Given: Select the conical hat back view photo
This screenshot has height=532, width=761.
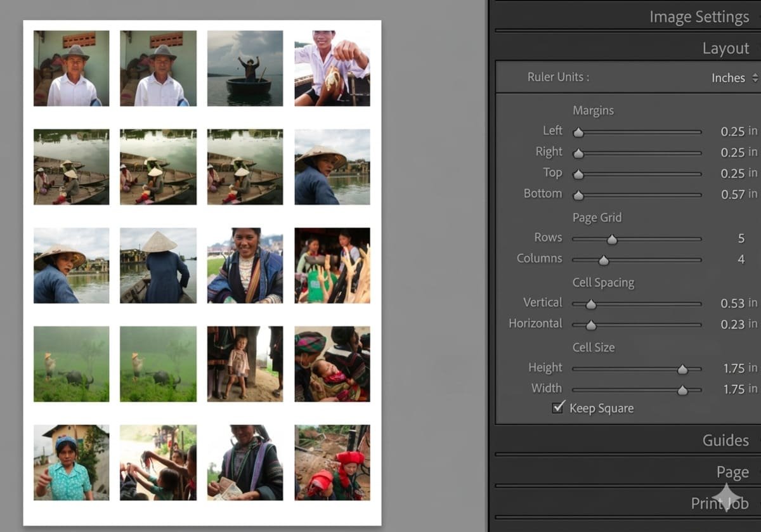Looking at the screenshot, I should pos(158,265).
